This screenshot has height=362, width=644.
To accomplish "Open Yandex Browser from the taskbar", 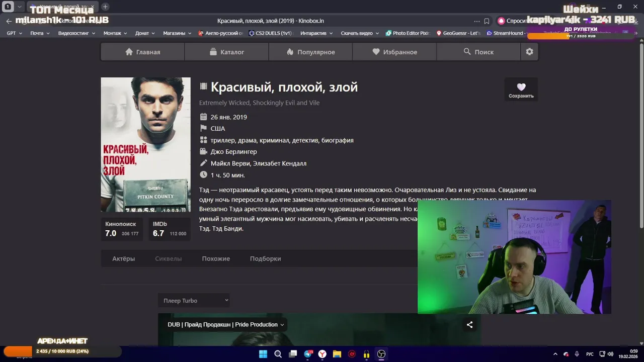I will point(323,354).
